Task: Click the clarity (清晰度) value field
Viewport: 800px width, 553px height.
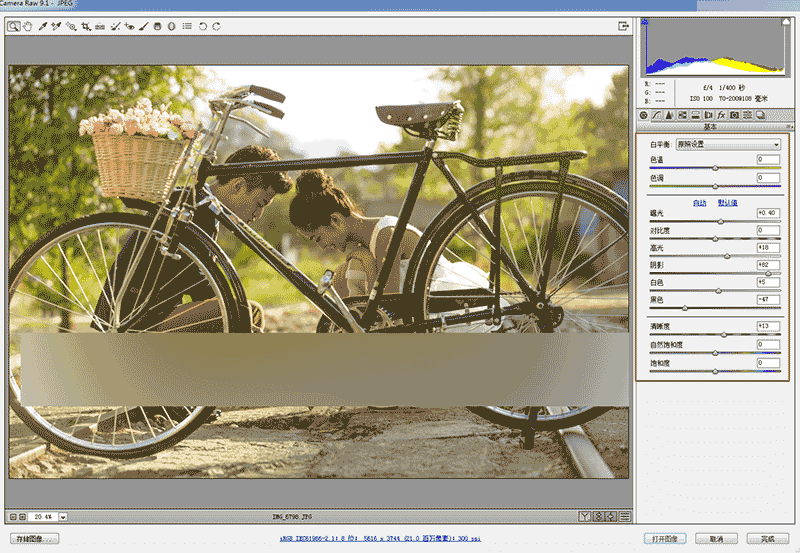Action: tap(767, 326)
